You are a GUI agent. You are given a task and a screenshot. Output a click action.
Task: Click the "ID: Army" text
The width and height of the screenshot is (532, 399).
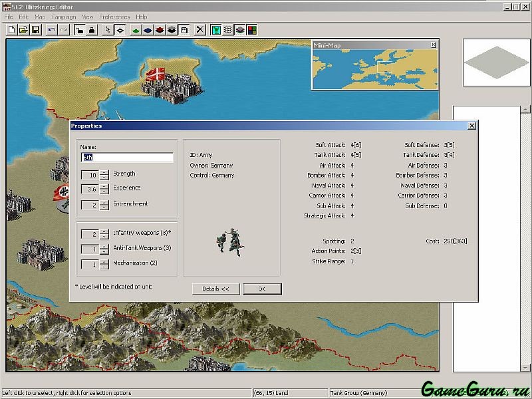coord(201,155)
